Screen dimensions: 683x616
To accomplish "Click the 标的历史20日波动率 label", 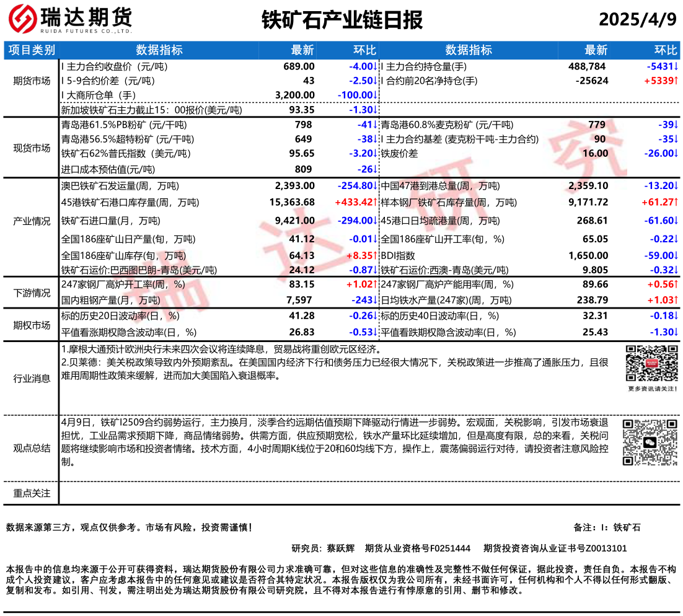I will point(120,316).
